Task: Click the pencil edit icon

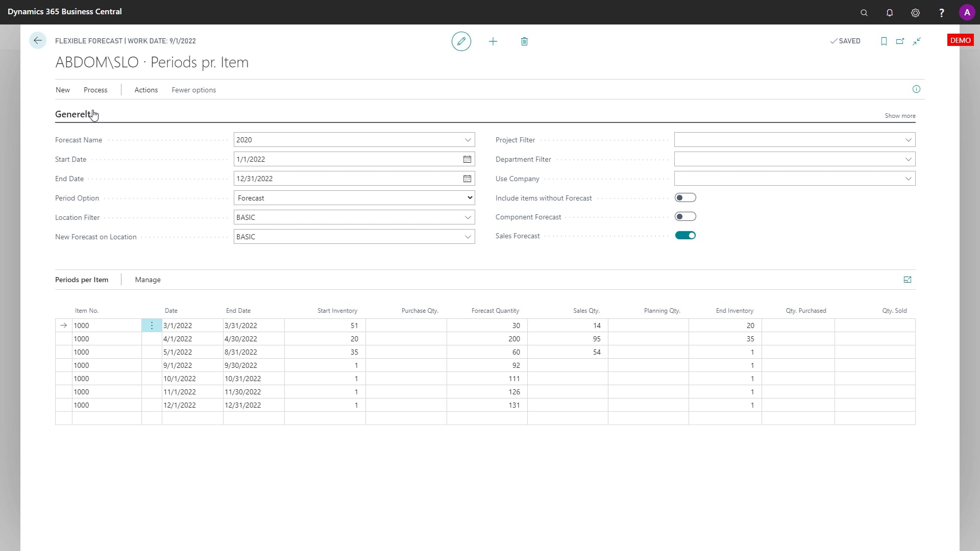Action: pos(461,41)
